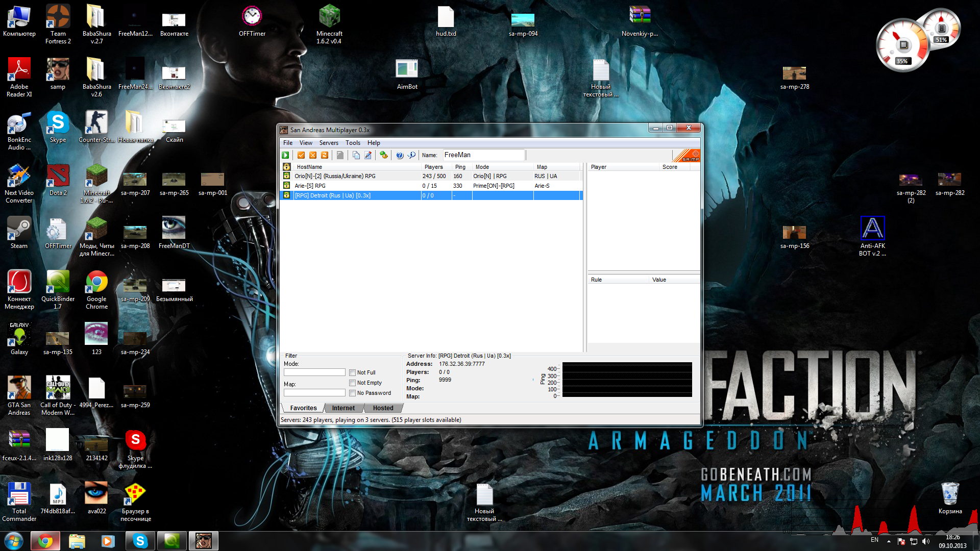
Task: Click the orange delete server X icon
Action: pyautogui.click(x=313, y=155)
